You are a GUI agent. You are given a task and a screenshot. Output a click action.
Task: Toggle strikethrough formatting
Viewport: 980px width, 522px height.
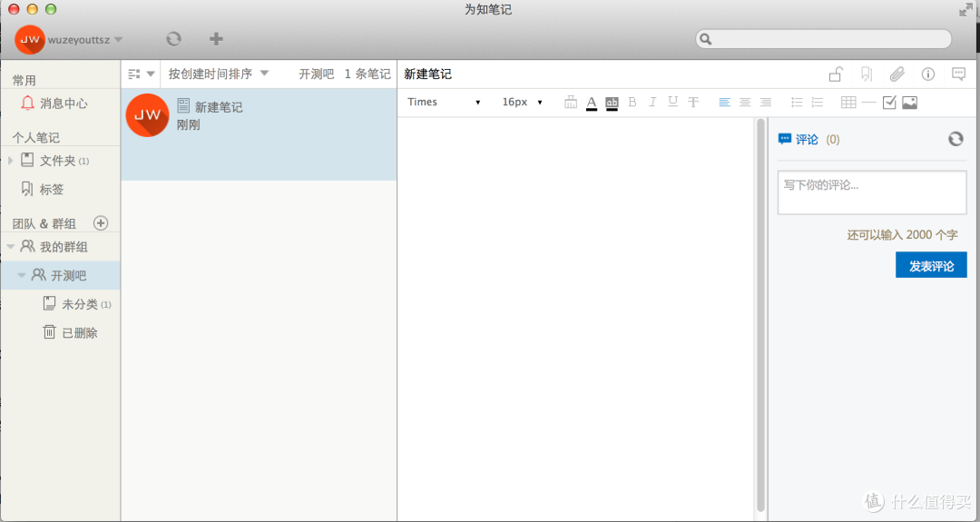(693, 102)
